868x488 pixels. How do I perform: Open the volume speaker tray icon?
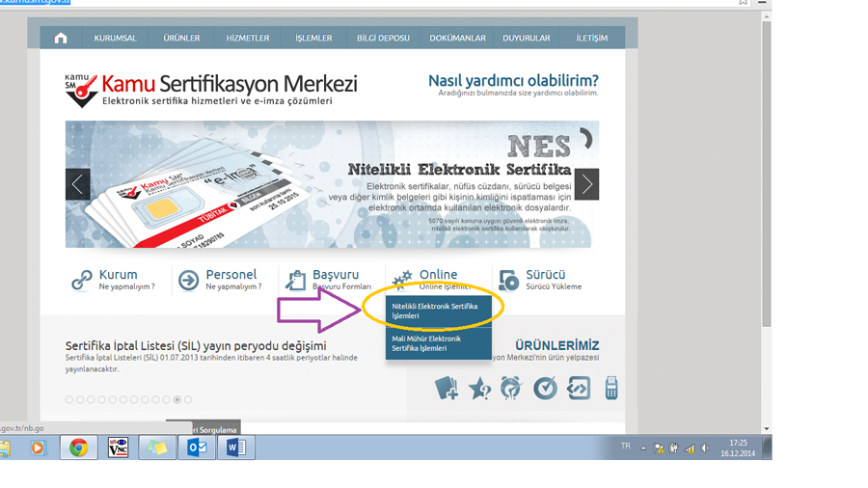705,448
